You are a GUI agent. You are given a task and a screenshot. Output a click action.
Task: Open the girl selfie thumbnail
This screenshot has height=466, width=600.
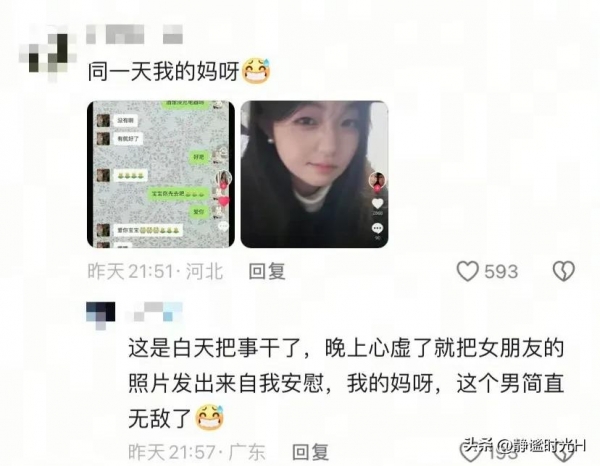click(x=314, y=174)
